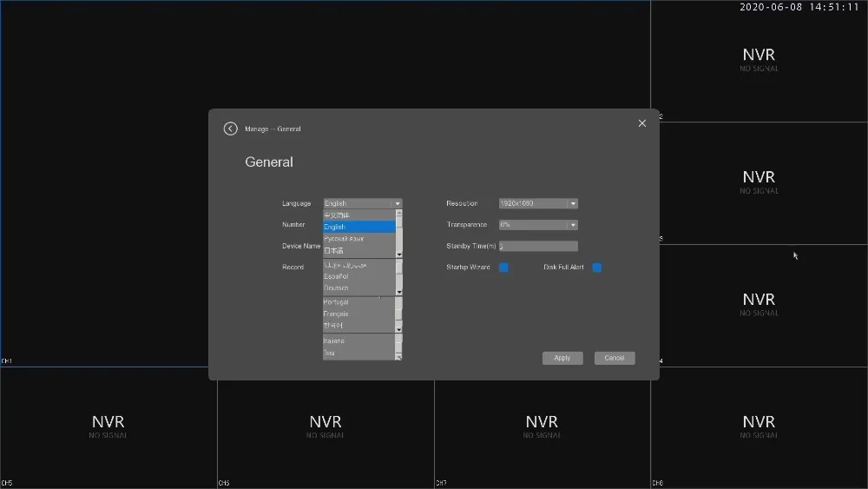Click the 'Manage -- General' breadcrumb text

(273, 129)
